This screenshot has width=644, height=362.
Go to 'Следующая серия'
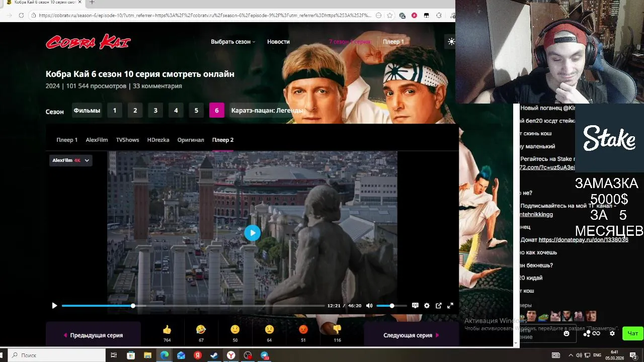click(411, 335)
